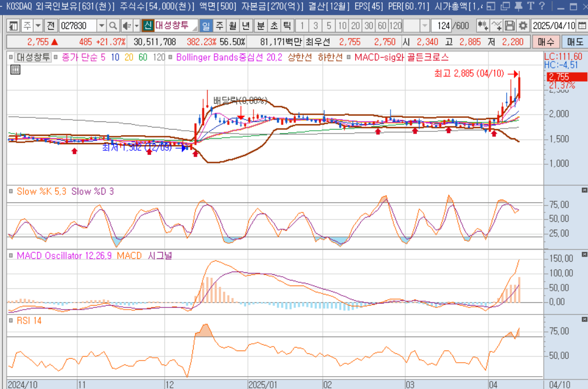Select the 30 interval button
The width and height of the screenshot is (588, 389).
tap(369, 26)
